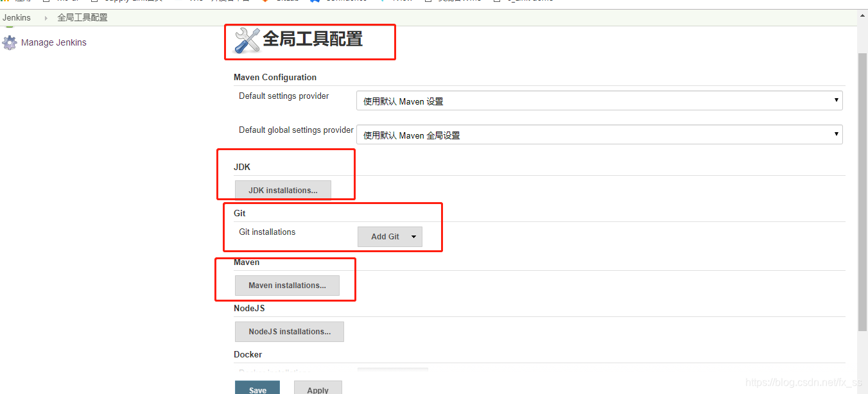Click the JDK section heading
868x394 pixels.
click(x=242, y=167)
